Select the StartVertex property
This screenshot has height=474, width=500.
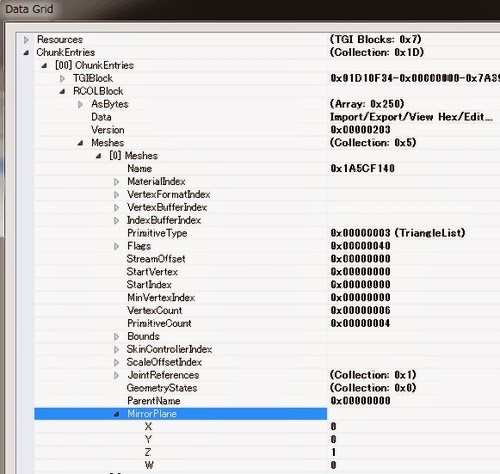(152, 272)
